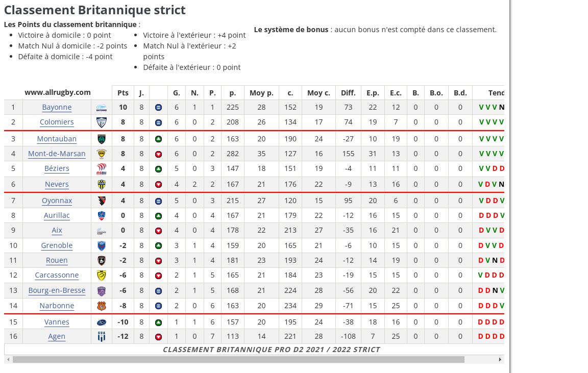Click the Mont-de-Marsan club logo
The width and height of the screenshot is (588, 373).
point(102,154)
